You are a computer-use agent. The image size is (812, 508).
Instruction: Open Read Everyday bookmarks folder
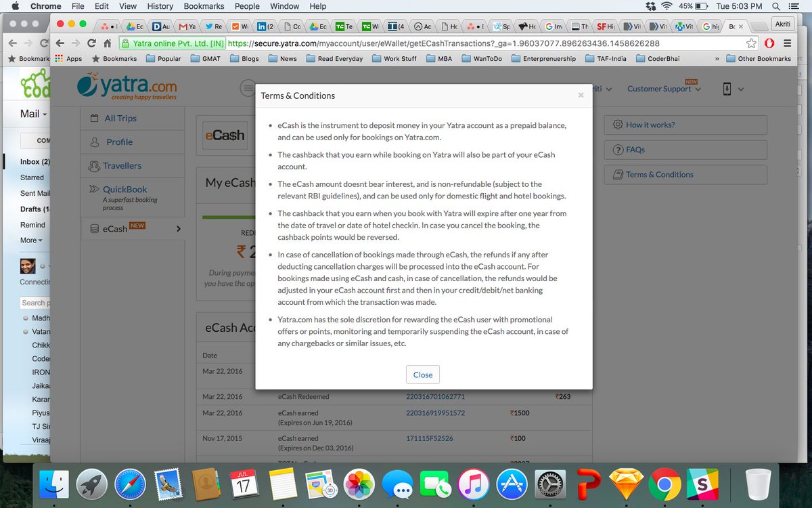pyautogui.click(x=334, y=59)
